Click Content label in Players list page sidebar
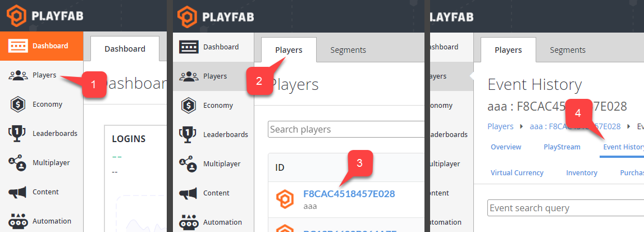This screenshot has height=232, width=644. click(217, 193)
